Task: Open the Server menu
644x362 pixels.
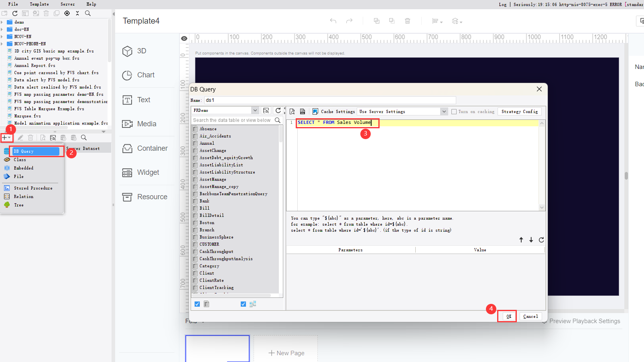Action: [x=67, y=4]
